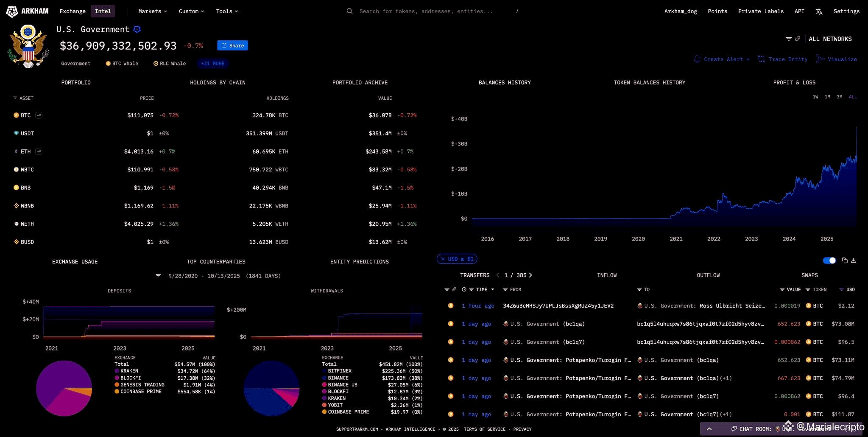Click the Share button
Viewport: 868px width, 437px height.
coord(232,45)
